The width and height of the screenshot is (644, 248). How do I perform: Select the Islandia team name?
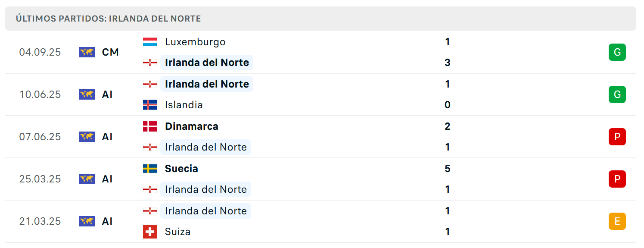[x=184, y=105]
